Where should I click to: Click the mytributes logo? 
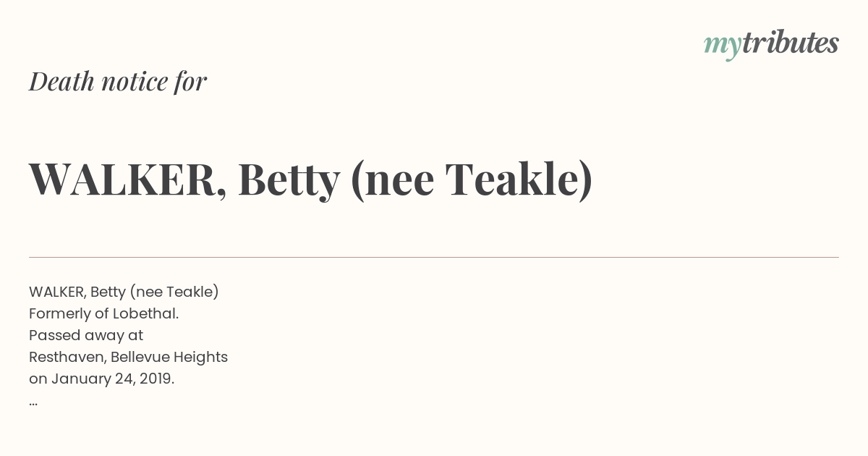pyautogui.click(x=771, y=45)
